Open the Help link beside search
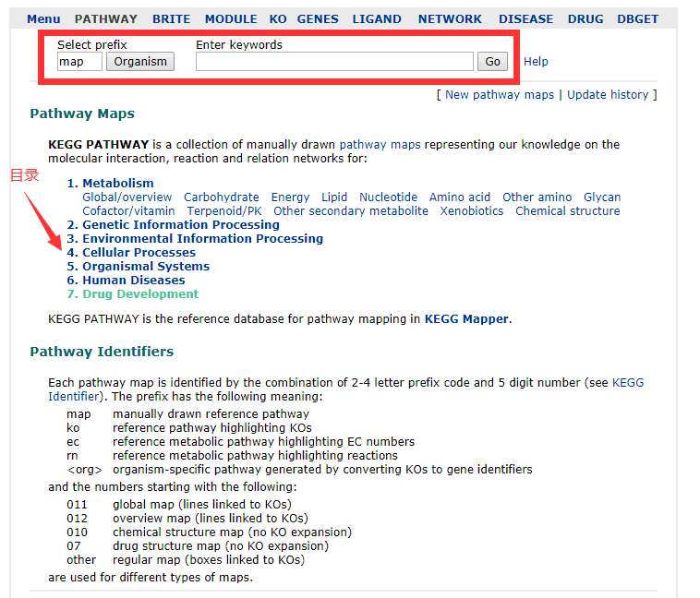Viewport: 700px width, 598px height. [x=536, y=61]
